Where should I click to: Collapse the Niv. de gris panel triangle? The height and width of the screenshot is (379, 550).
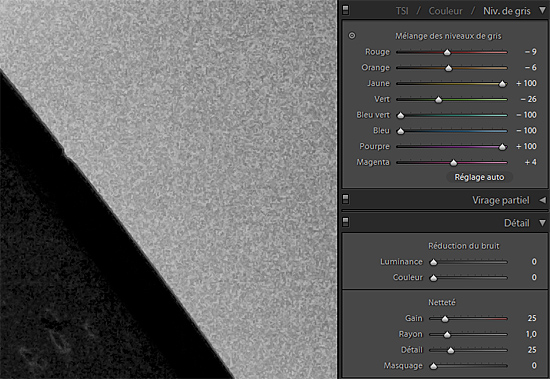click(542, 11)
